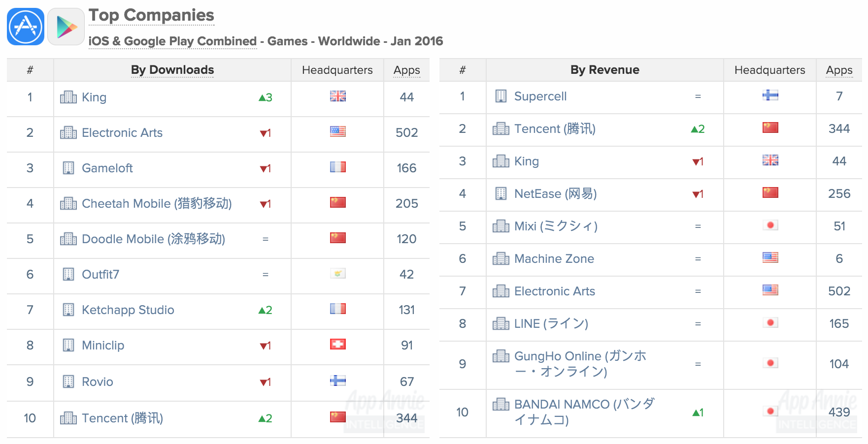Click the Apps header in the Downloads table
Image resolution: width=868 pixels, height=444 pixels.
click(407, 70)
